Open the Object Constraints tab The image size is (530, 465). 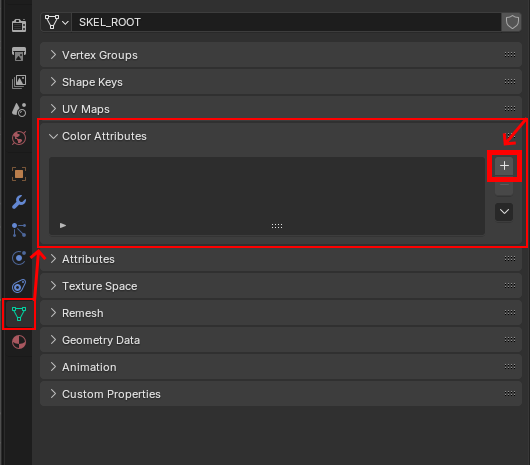click(19, 286)
